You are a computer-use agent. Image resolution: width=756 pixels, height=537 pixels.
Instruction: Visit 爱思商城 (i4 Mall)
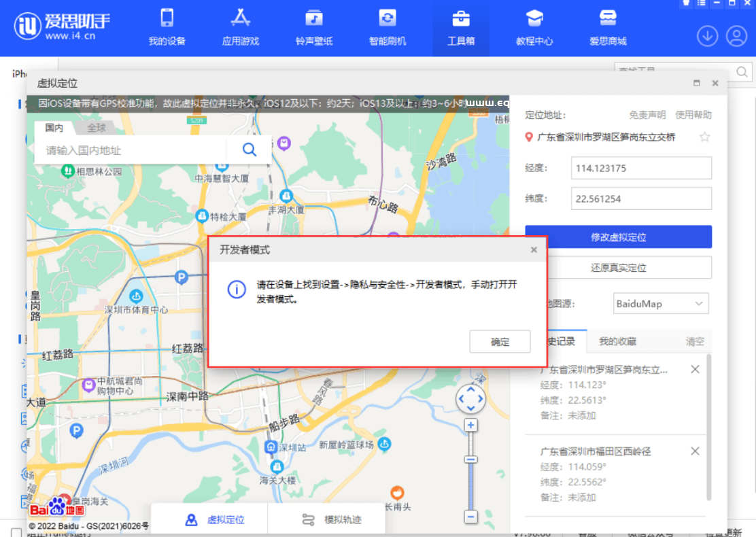click(607, 27)
